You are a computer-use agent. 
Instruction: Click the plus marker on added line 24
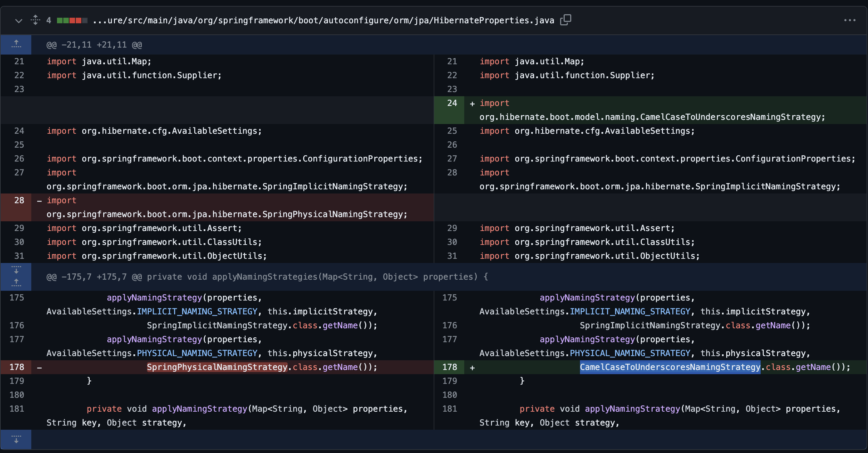472,104
